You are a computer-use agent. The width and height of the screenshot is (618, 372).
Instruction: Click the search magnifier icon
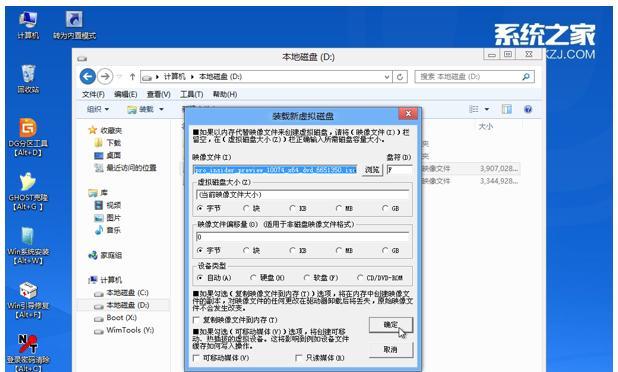pos(526,77)
